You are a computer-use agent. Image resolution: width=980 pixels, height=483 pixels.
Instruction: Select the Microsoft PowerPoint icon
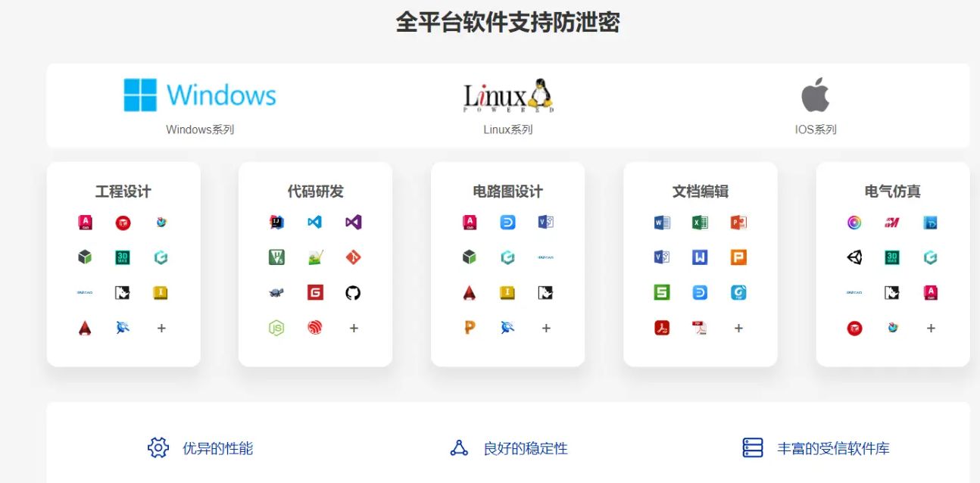click(738, 223)
